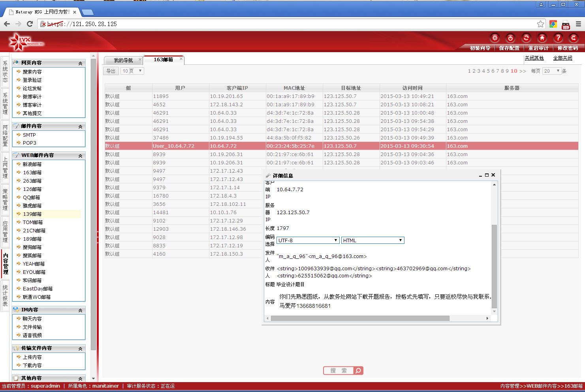The image size is (585, 392).
Task: Close the 我的导航 tab with its x
Action: click(x=139, y=60)
